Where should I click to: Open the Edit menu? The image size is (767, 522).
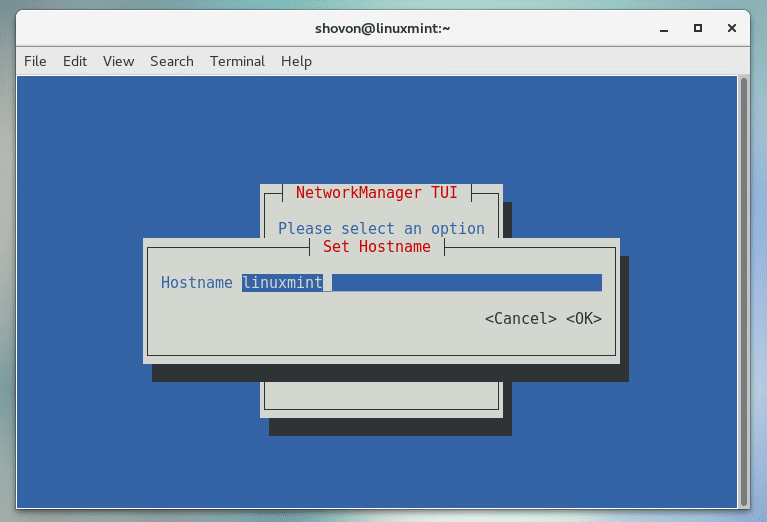pyautogui.click(x=75, y=61)
